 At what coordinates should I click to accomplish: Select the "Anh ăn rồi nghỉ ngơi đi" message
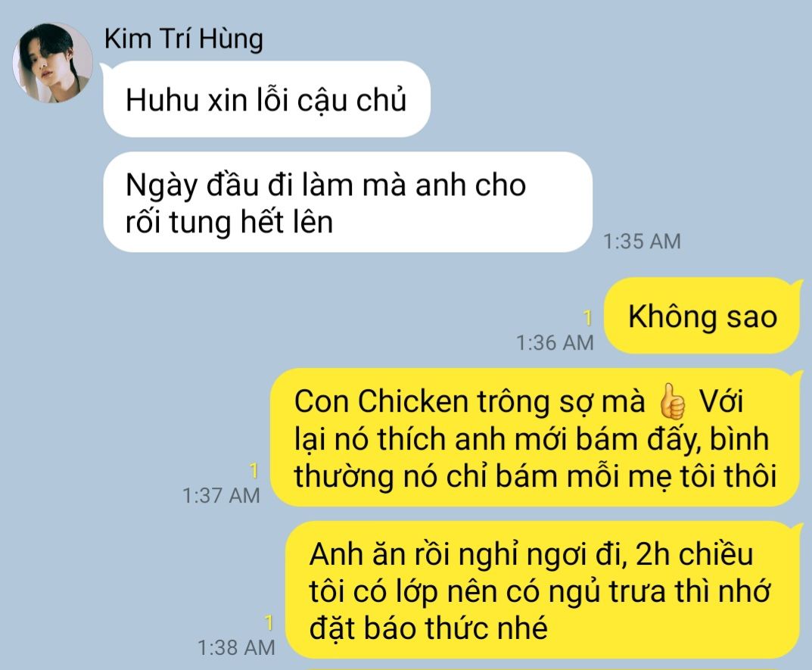click(x=543, y=590)
